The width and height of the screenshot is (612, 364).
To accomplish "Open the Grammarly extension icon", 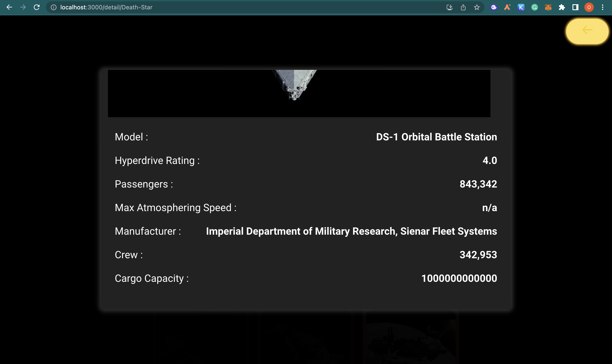I will click(534, 7).
